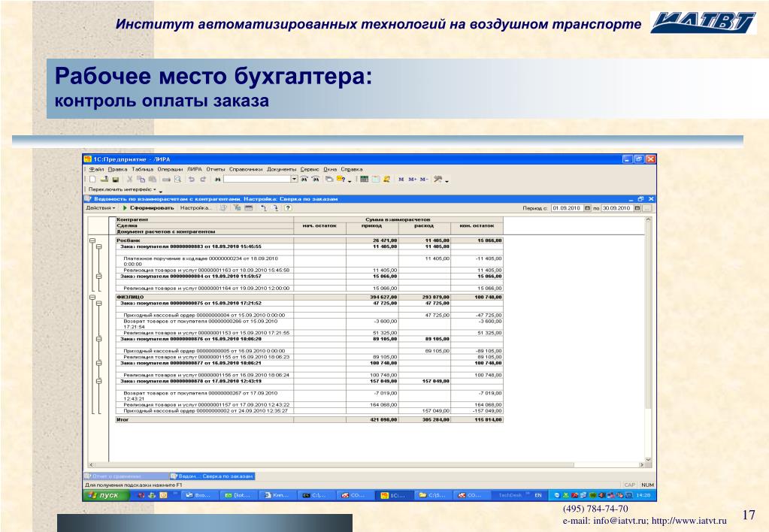Click the 1C taskbar button
769x532 pixels.
pyautogui.click(x=395, y=495)
